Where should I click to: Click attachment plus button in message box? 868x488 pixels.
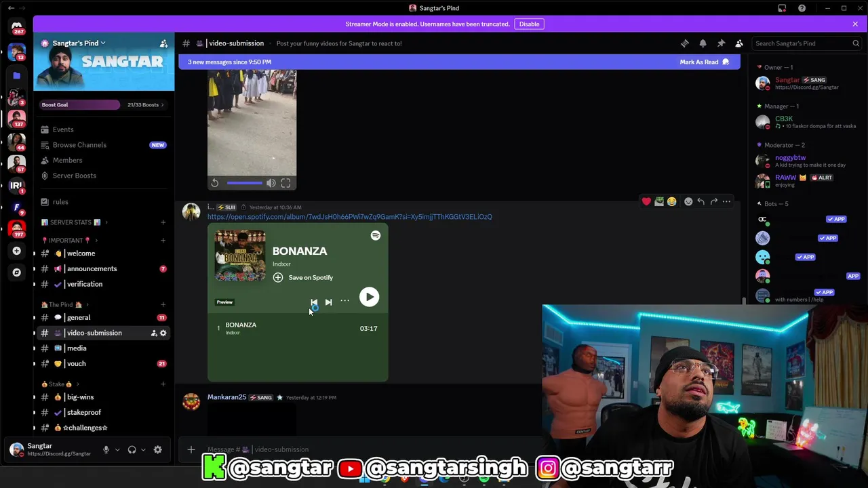pos(191,449)
